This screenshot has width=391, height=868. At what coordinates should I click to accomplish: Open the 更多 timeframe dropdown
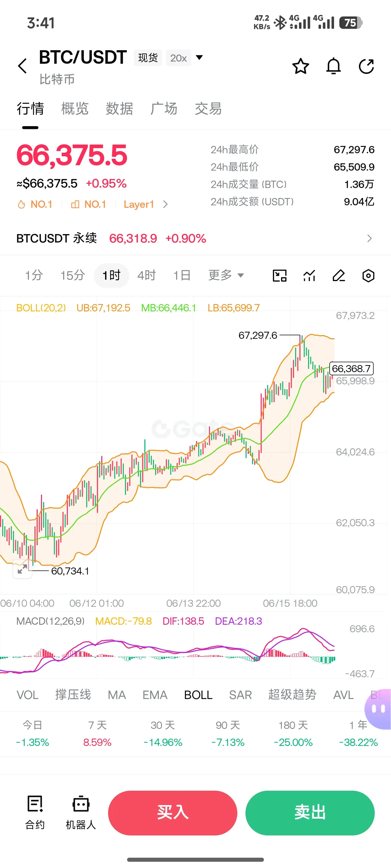coord(226,275)
